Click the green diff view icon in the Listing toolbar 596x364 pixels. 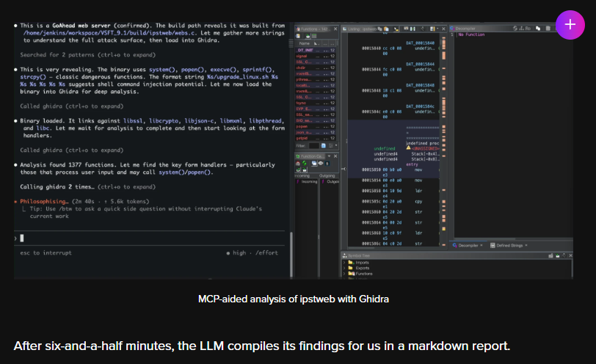413,29
